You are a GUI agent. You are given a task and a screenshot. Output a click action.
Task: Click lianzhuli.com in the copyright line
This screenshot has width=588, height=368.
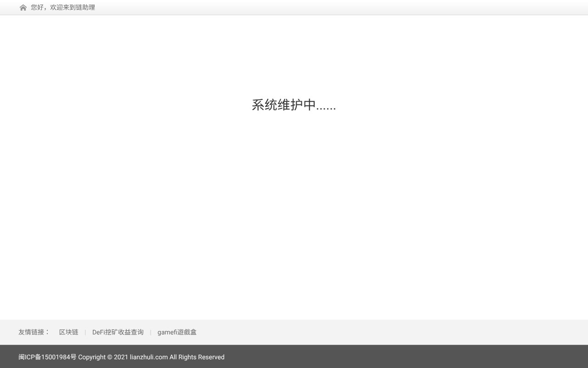tap(148, 357)
